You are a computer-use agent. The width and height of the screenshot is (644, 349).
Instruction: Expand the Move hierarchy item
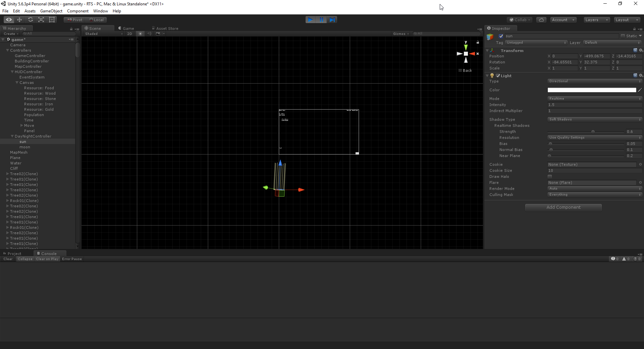pos(21,126)
